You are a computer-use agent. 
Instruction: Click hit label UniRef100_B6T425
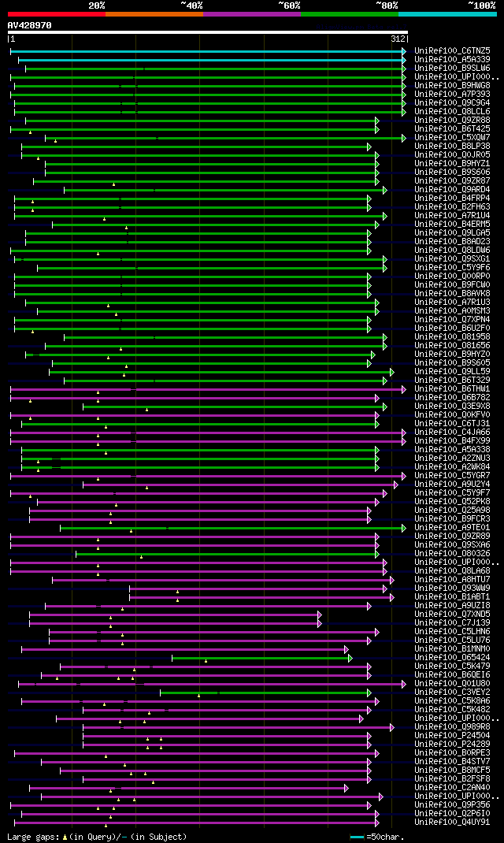pos(452,129)
